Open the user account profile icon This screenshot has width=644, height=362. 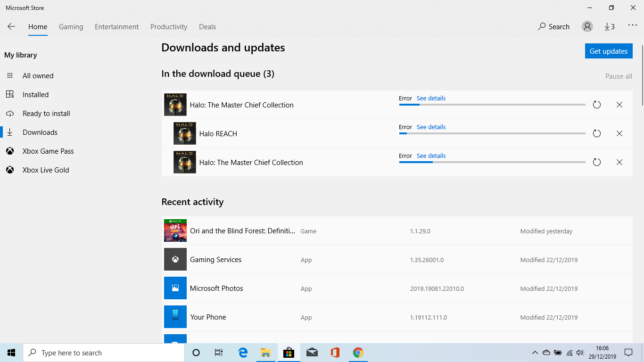[587, 26]
